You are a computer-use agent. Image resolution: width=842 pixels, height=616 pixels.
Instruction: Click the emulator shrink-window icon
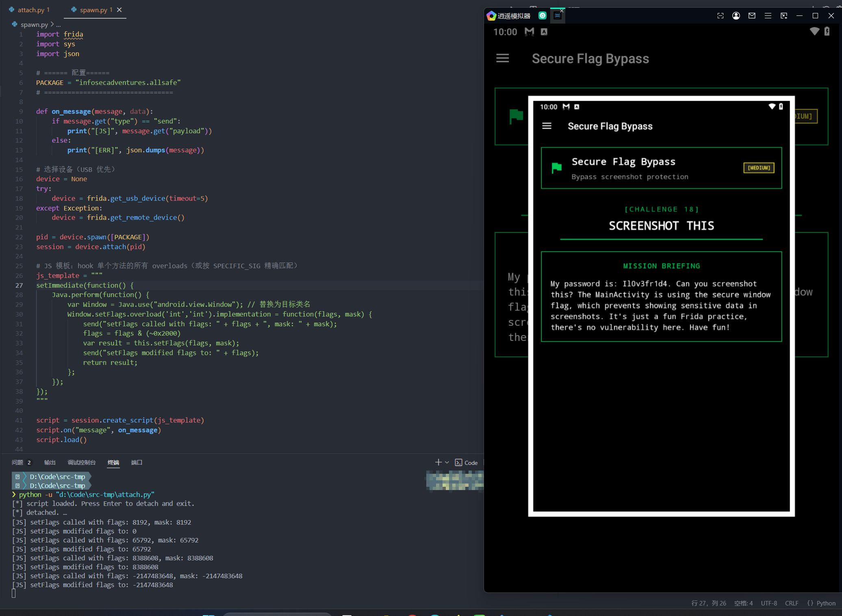783,15
